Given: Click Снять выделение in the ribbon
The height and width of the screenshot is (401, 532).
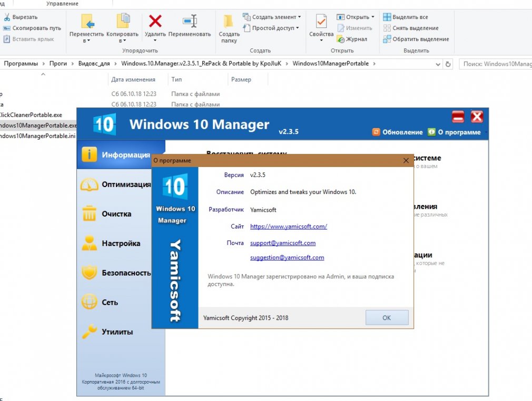Looking at the screenshot, I should [x=410, y=28].
